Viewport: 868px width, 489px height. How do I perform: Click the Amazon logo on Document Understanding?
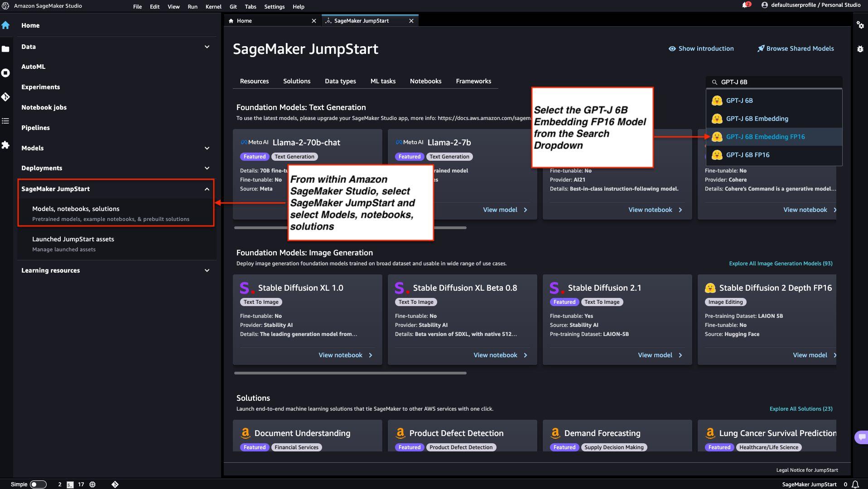[x=245, y=433]
